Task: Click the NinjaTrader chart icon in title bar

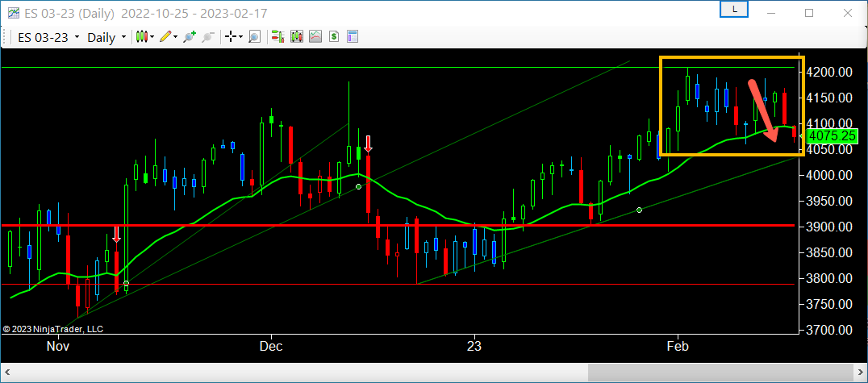Action: coord(13,11)
